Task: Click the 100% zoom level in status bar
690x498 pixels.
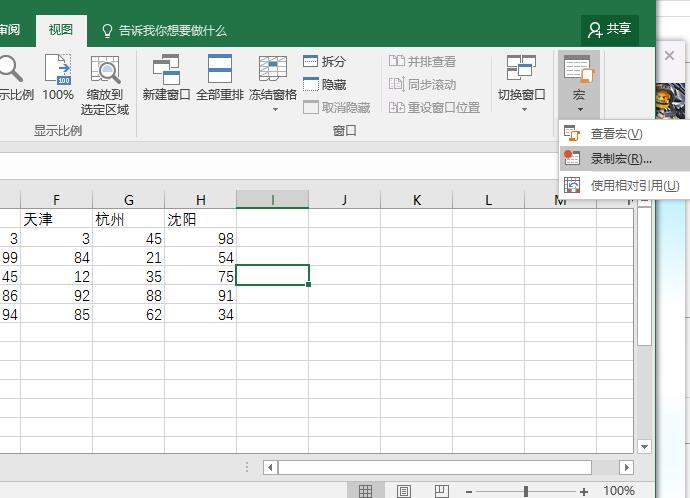Action: [618, 491]
